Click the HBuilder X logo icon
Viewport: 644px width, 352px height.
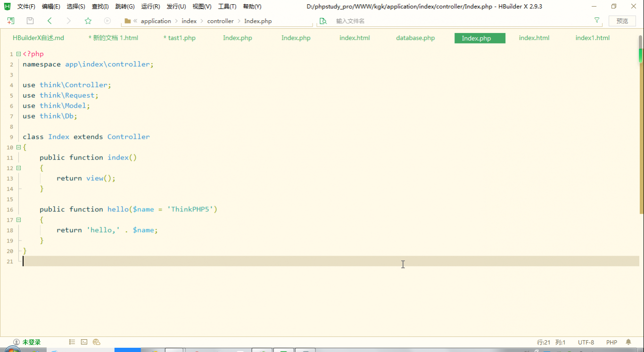pyautogui.click(x=7, y=6)
